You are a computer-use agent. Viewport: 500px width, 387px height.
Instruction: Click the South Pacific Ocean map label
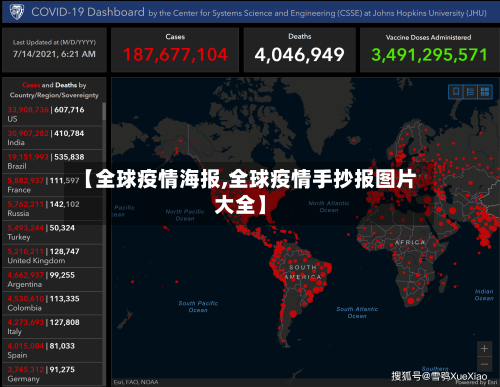point(198,307)
